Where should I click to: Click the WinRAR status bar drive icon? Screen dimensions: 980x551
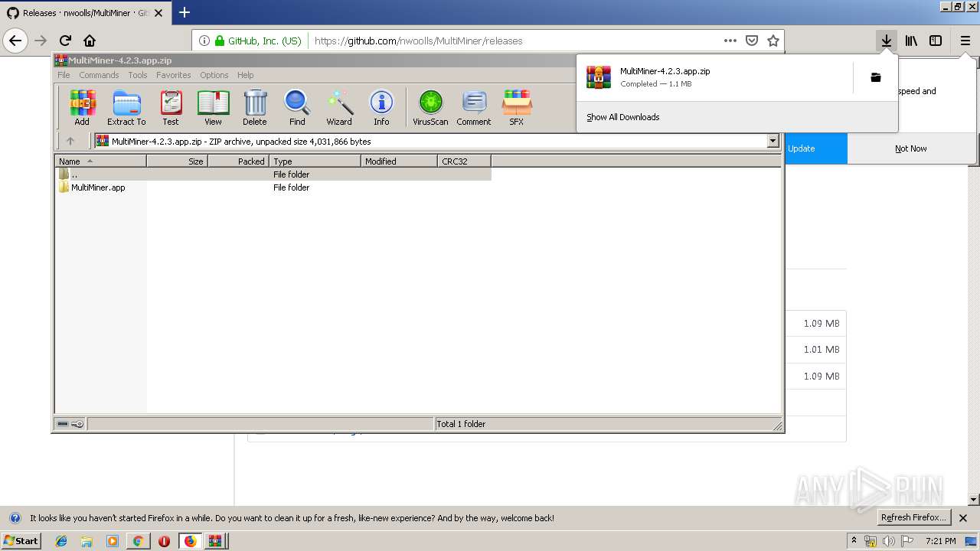tap(63, 423)
